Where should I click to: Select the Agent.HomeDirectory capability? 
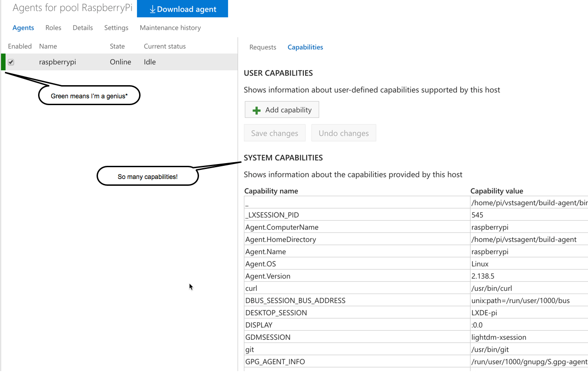click(281, 239)
